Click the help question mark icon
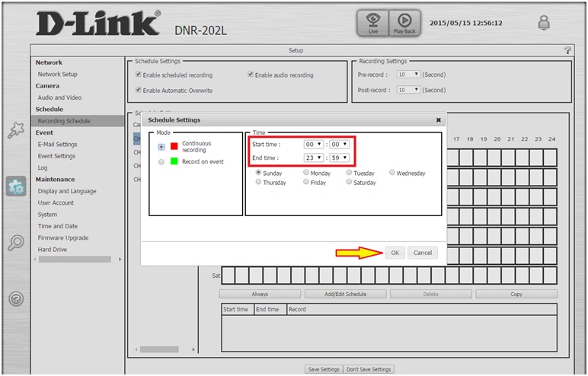This screenshot has height=376, width=588. (567, 50)
